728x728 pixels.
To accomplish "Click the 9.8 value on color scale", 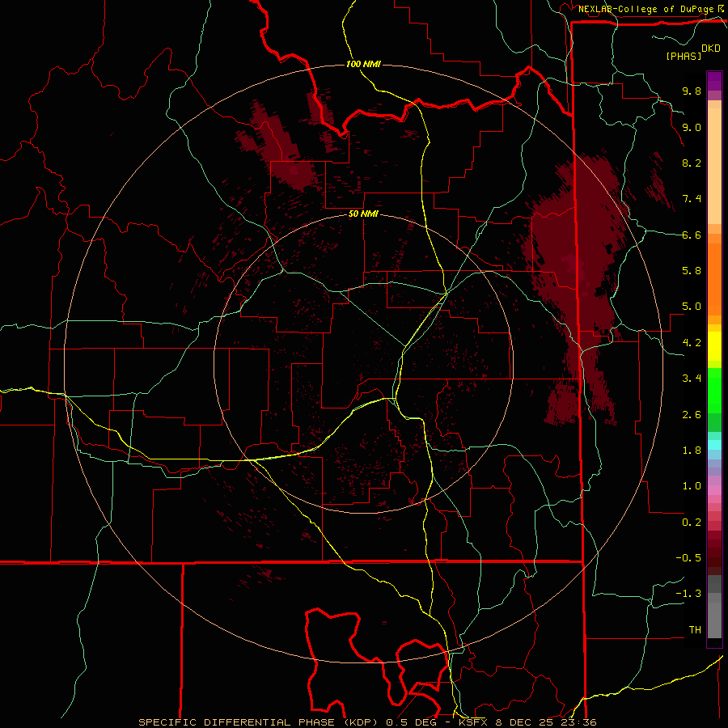I will pos(692,91).
